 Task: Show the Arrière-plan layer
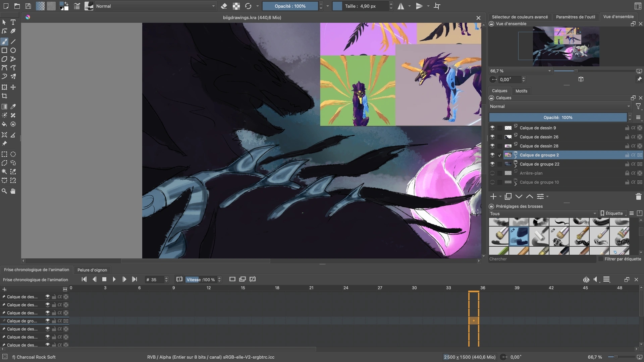[x=492, y=173]
